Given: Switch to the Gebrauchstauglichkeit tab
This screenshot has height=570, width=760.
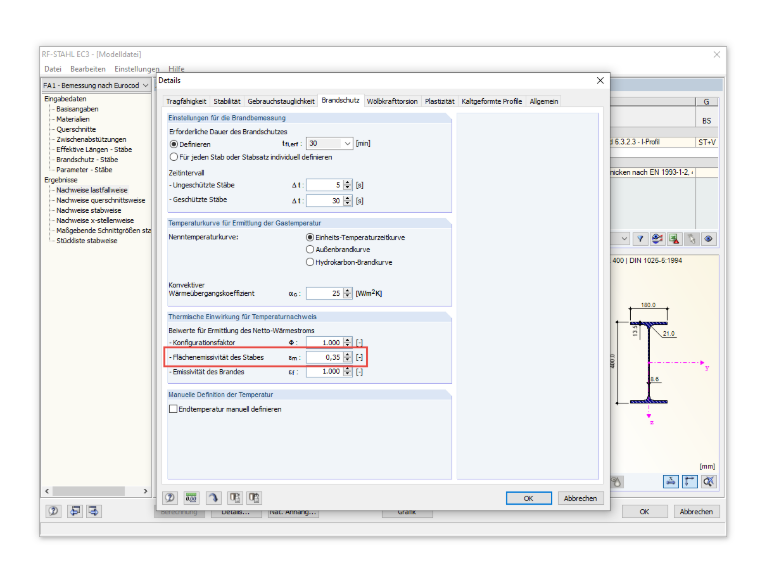Looking at the screenshot, I should click(x=281, y=101).
